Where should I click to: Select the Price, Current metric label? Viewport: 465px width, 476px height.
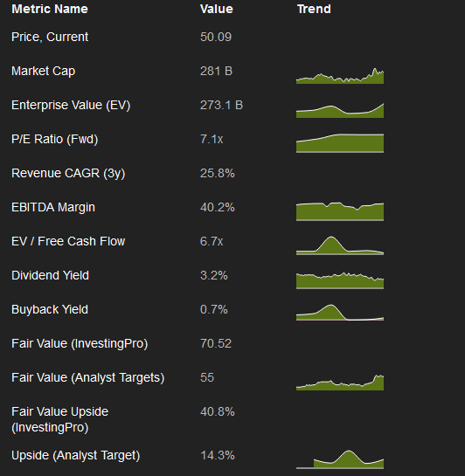[x=50, y=37]
